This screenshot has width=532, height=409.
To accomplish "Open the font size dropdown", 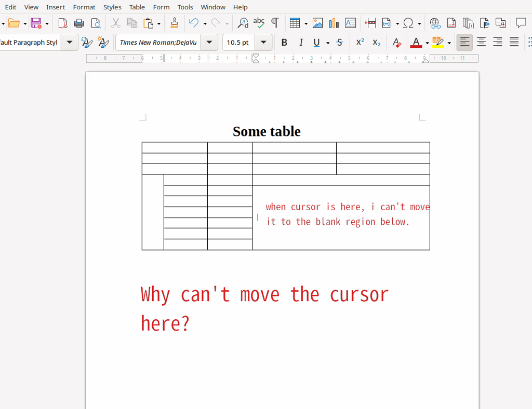I will (263, 42).
